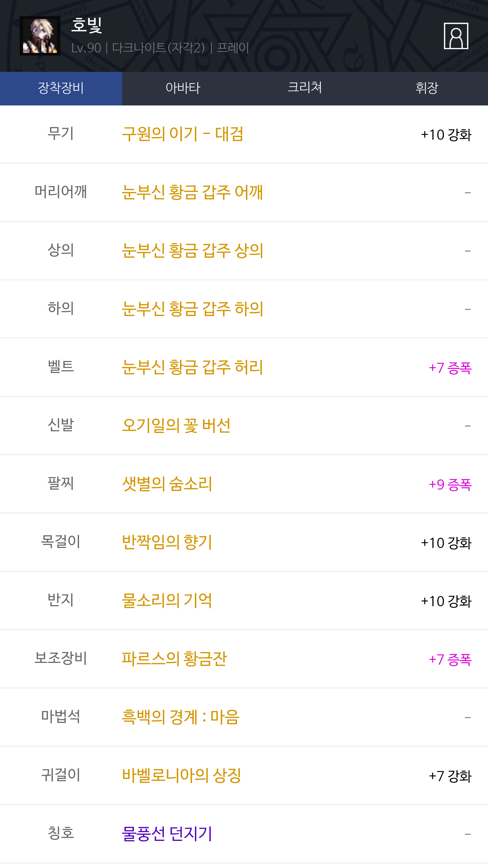
Task: Open title item 물풍선 던지기
Action: point(167,834)
